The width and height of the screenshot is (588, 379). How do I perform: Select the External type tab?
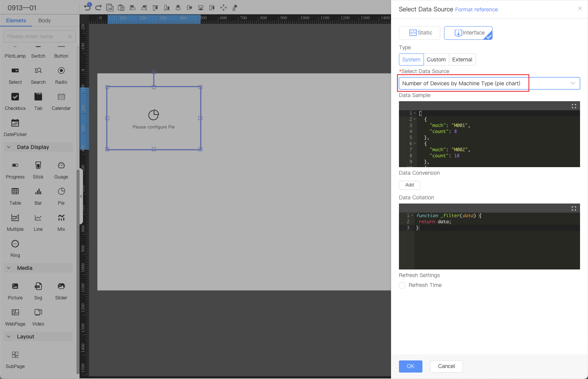(x=462, y=60)
